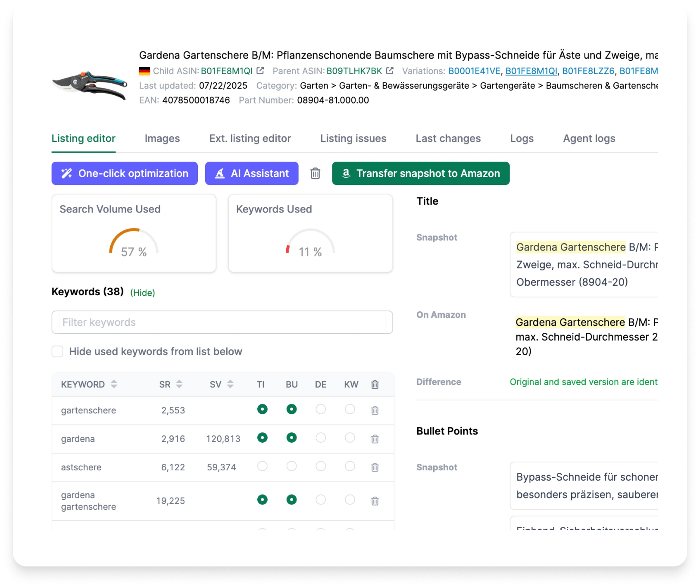700x588 pixels.
Task: Open the AI Assistant
Action: click(x=252, y=173)
